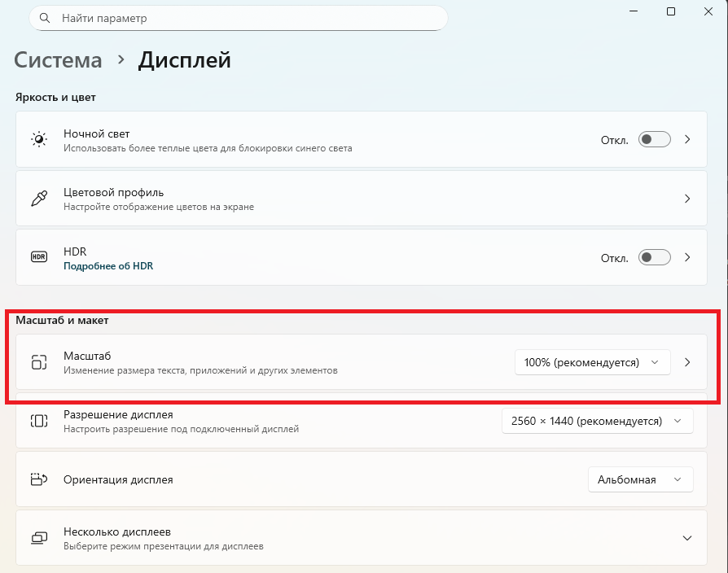
Task: Click the Найти параметр search field
Action: 244,18
